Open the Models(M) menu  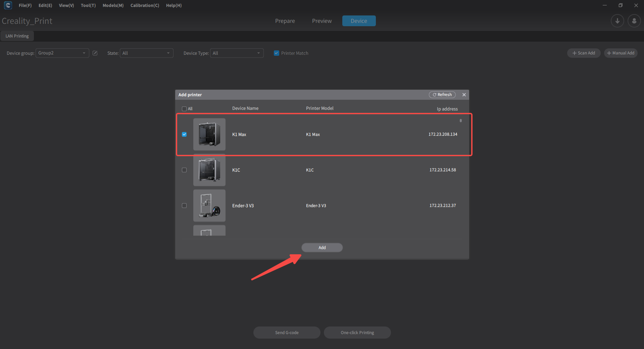(x=113, y=5)
